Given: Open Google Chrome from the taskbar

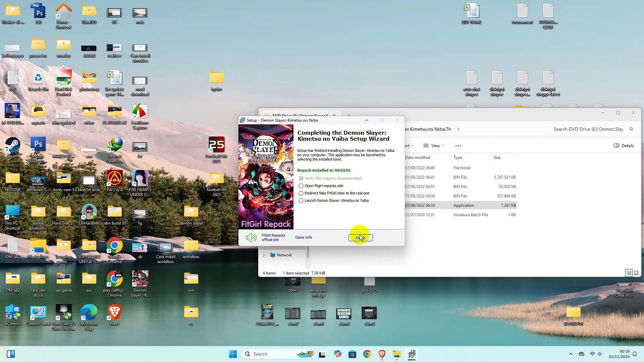Looking at the screenshot, I should point(367,354).
